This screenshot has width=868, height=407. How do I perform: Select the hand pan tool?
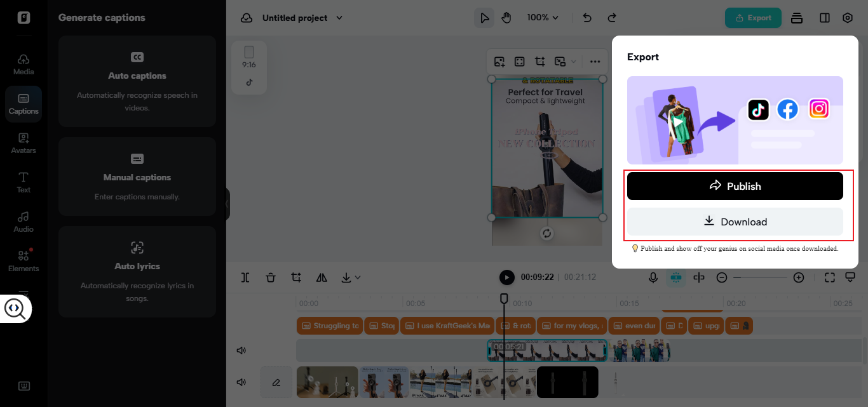coord(506,18)
